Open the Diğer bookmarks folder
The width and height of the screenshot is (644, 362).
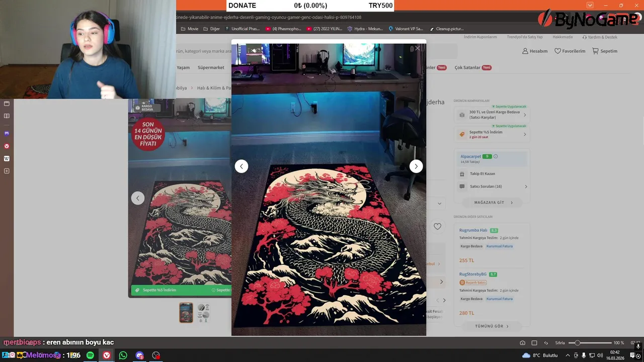tap(211, 29)
